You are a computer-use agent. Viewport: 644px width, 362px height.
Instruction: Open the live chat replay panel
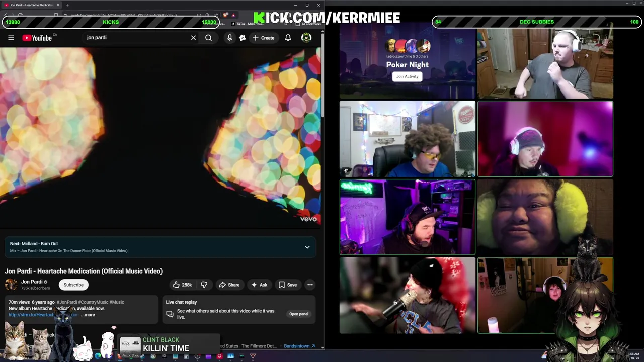[x=299, y=314]
